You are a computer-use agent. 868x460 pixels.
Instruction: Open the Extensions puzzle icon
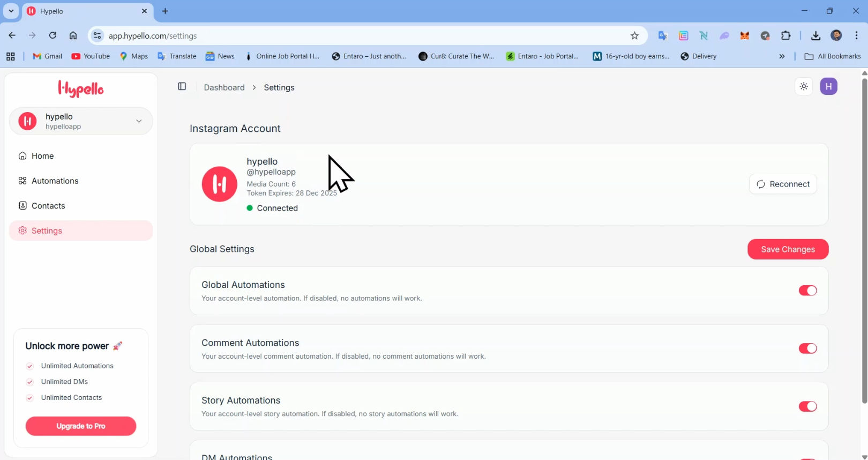coord(785,36)
